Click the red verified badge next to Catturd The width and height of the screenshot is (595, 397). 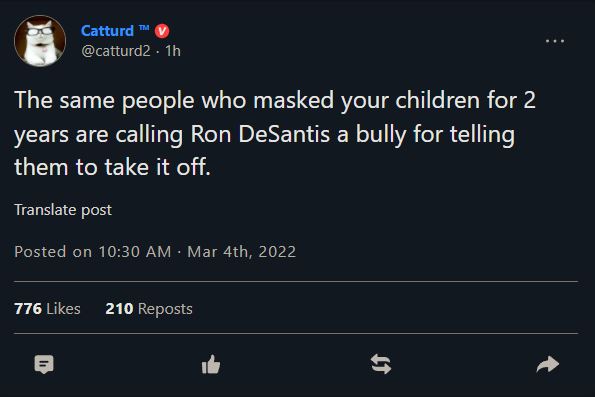click(162, 31)
